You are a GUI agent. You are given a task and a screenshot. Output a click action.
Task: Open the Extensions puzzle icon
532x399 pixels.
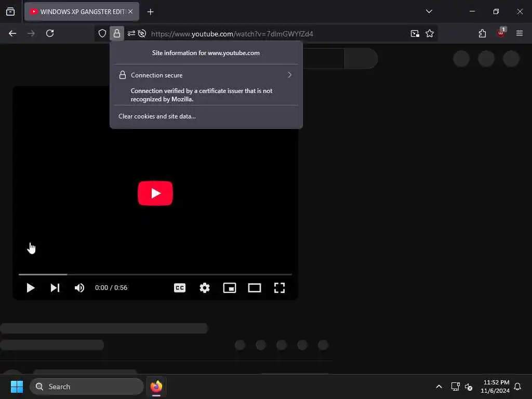[x=482, y=33]
